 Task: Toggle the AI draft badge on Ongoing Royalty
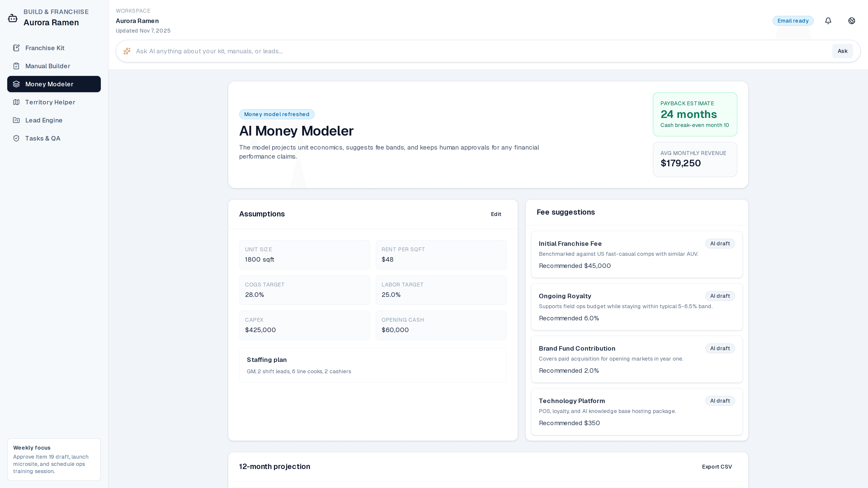click(720, 296)
